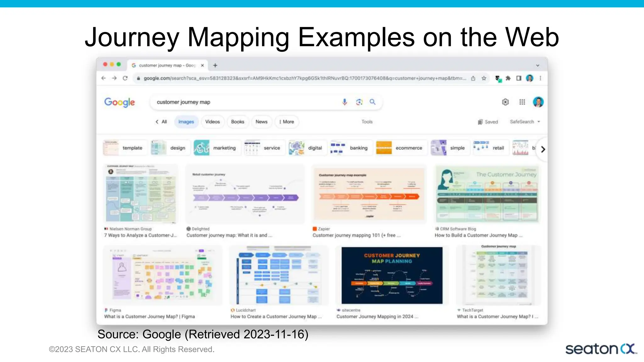Click the shield extension icon
644x362 pixels.
(x=498, y=79)
